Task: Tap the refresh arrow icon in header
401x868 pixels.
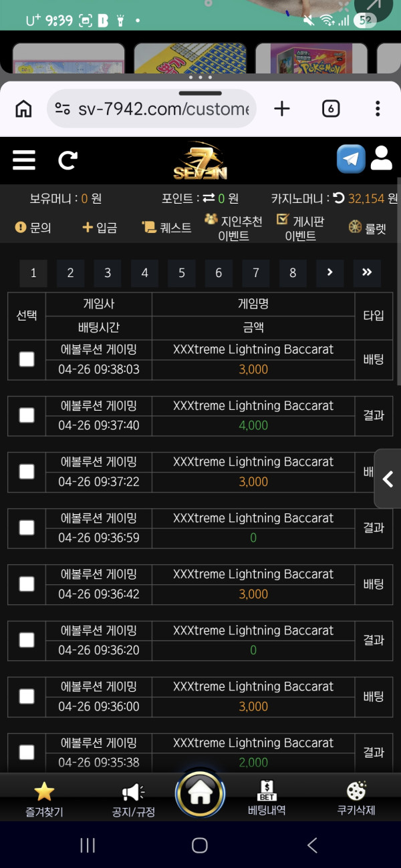Action: pos(68,160)
